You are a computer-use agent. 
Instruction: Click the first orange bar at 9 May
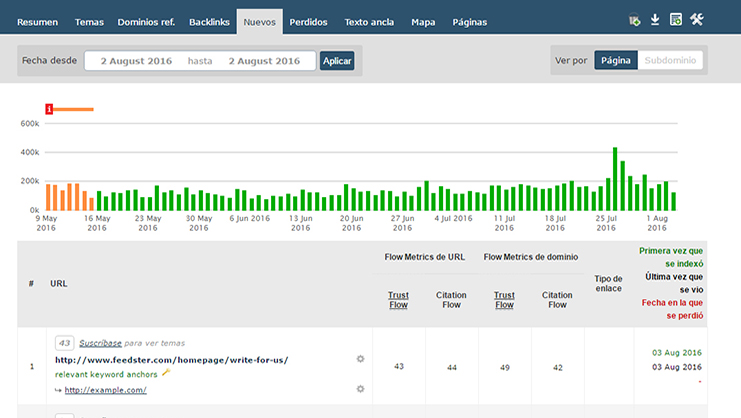48,197
